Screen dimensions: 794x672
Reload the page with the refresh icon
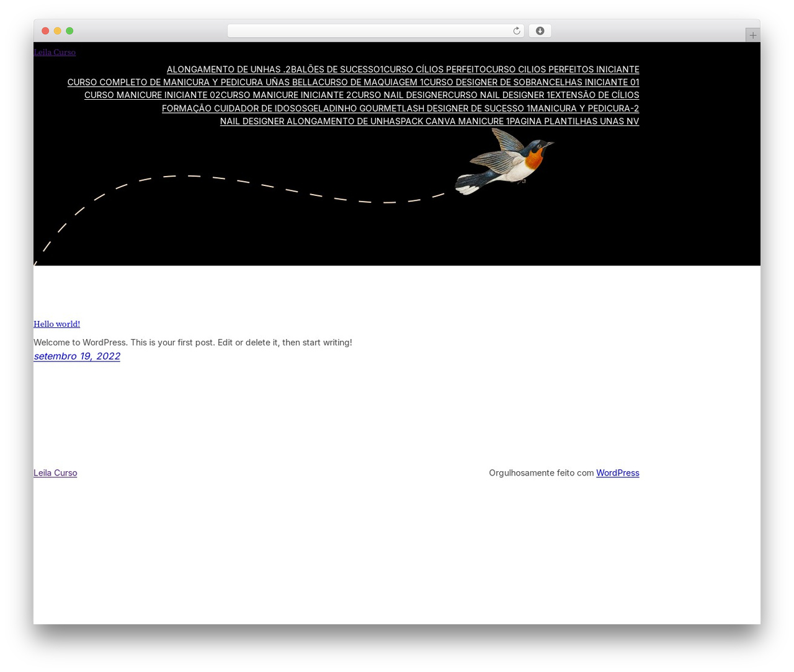pyautogui.click(x=516, y=31)
